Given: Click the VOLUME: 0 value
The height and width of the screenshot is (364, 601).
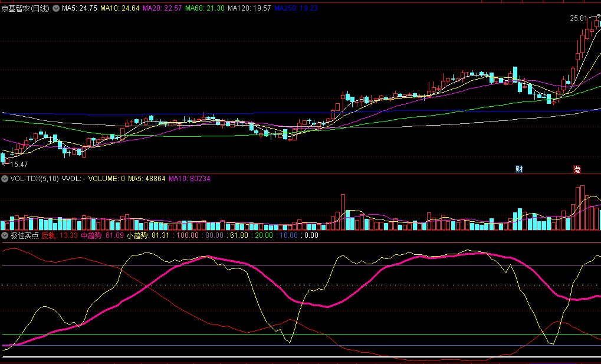Looking at the screenshot, I should [107, 179].
